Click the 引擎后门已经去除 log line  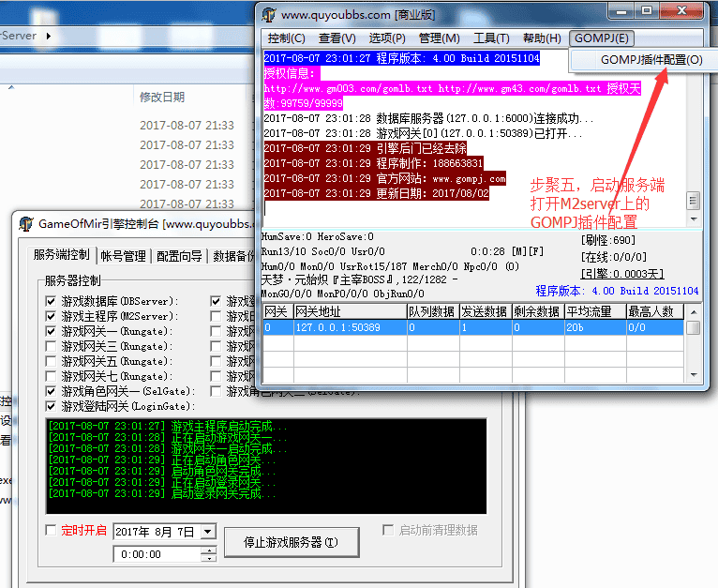point(366,148)
